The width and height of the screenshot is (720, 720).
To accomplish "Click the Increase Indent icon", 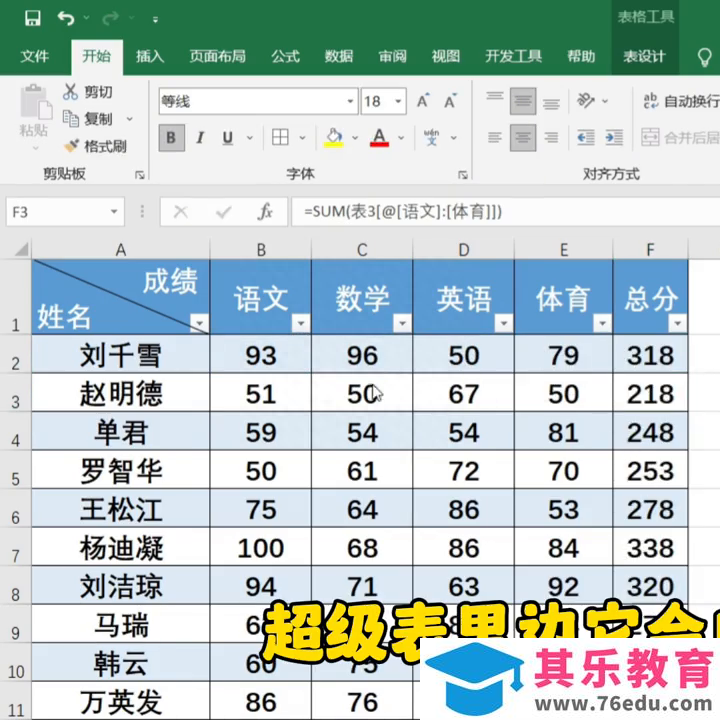I will [614, 138].
